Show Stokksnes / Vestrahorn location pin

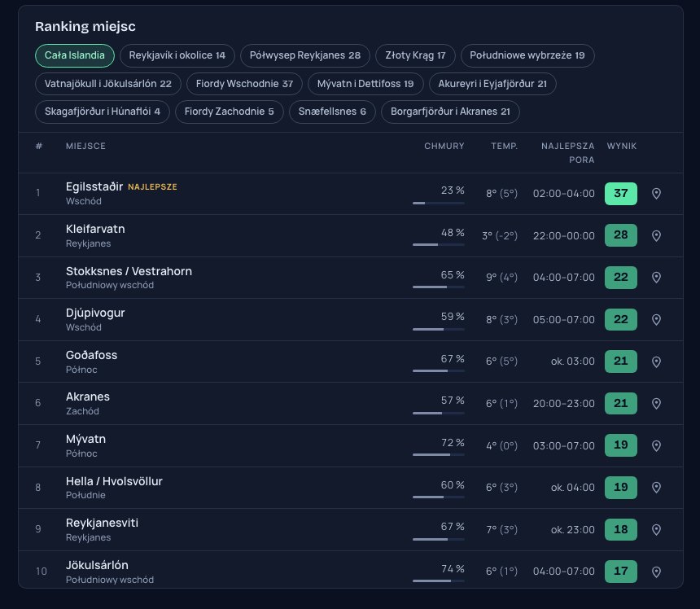point(656,278)
